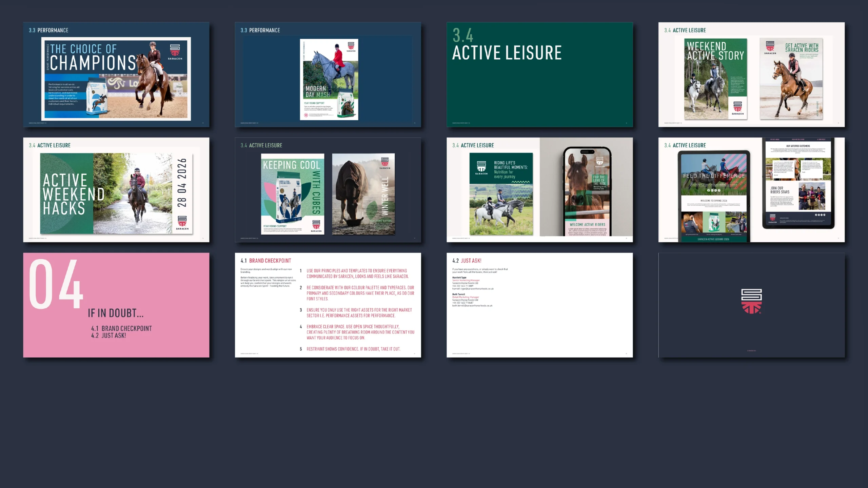Screen dimensions: 868x488
Task: Click the Saracen logo on the Choice of Champions banner
Action: 175,52
